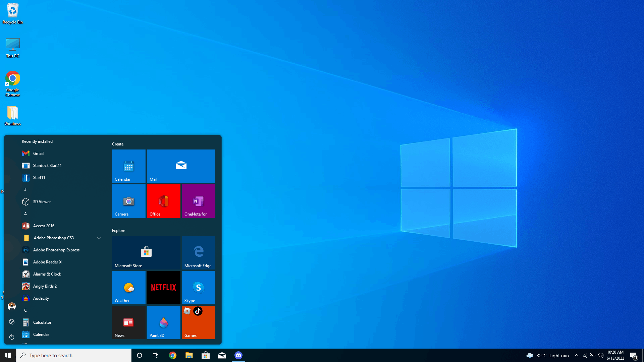Open the TikTok icon in Games tile

[198, 311]
